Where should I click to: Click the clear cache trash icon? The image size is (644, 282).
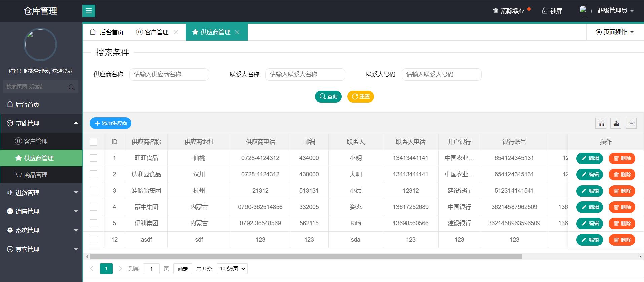pyautogui.click(x=495, y=11)
